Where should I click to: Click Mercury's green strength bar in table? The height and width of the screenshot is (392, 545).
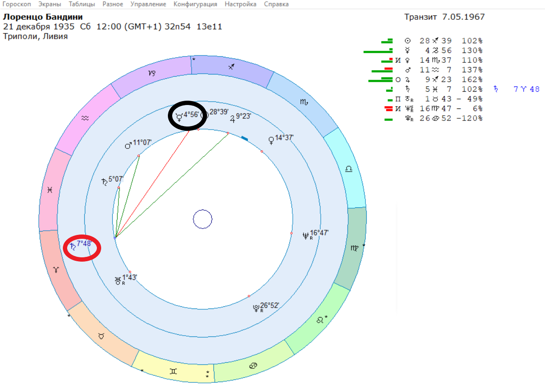pos(378,51)
